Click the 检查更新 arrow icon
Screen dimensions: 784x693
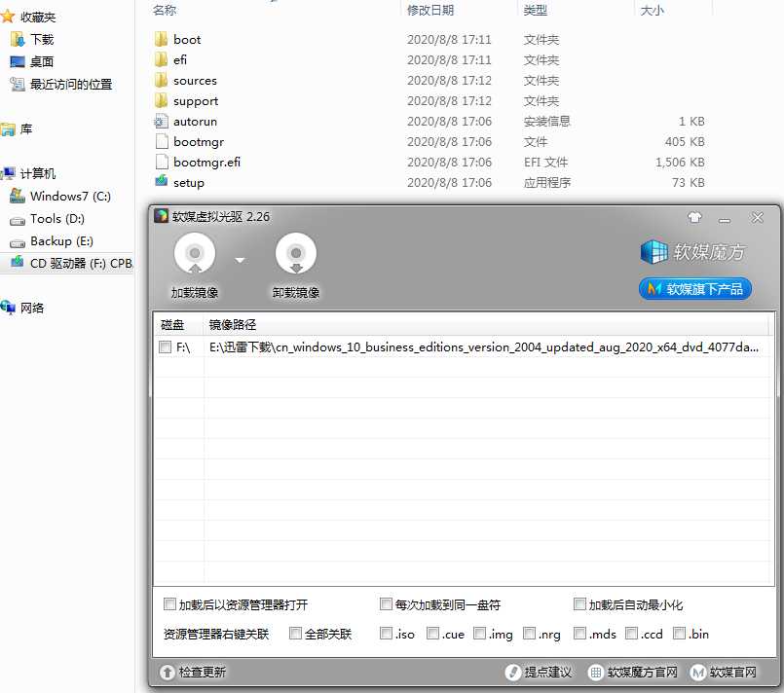point(168,673)
